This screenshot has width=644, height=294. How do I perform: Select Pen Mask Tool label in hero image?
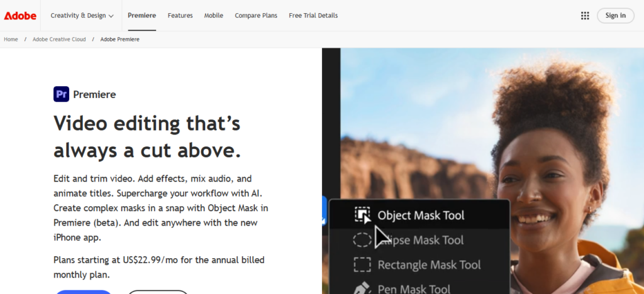click(414, 289)
